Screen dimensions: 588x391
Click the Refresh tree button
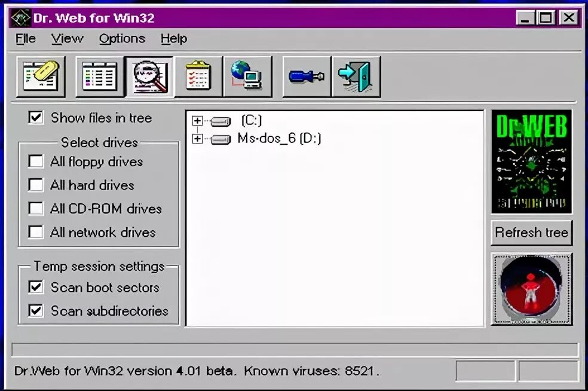pos(531,233)
